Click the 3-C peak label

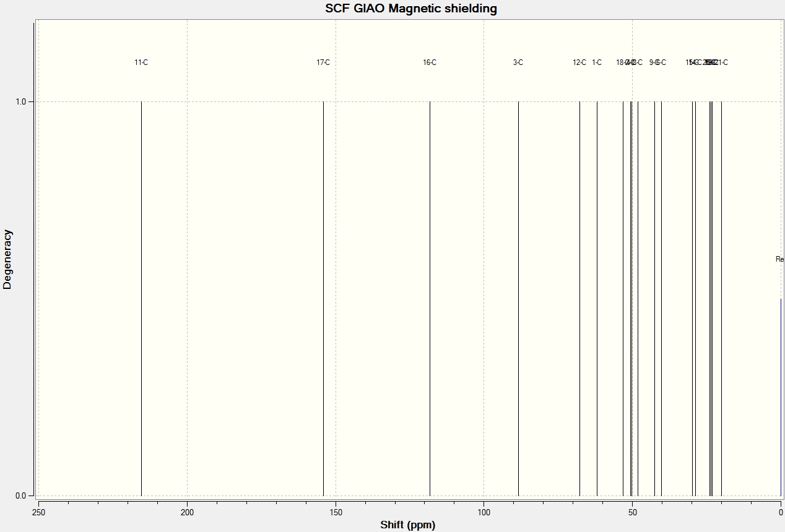click(x=518, y=62)
